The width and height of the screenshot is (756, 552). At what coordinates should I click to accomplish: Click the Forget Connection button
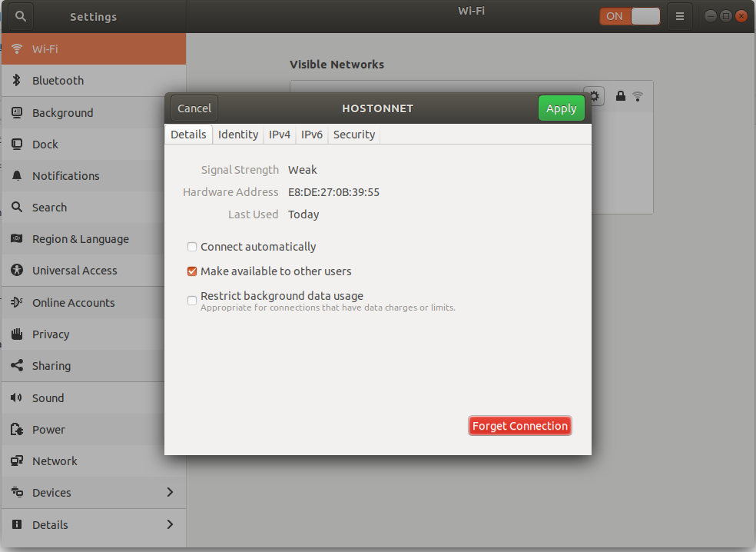[519, 425]
